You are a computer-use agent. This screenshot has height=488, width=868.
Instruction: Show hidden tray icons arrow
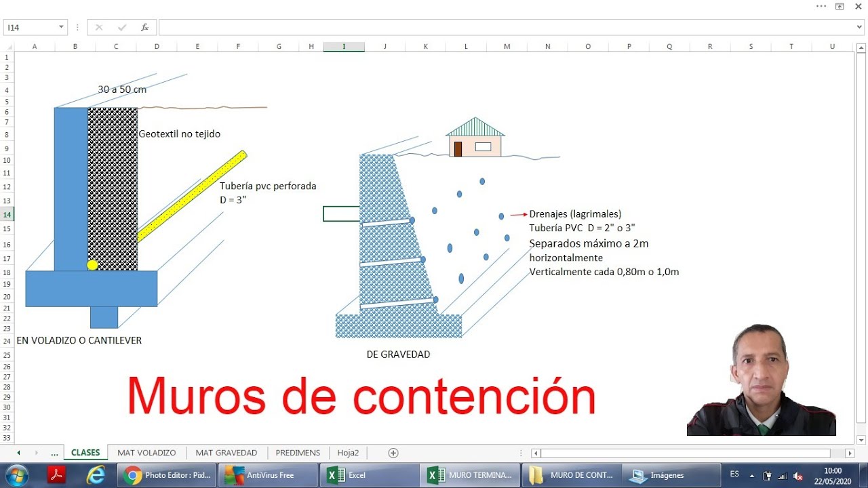point(751,475)
